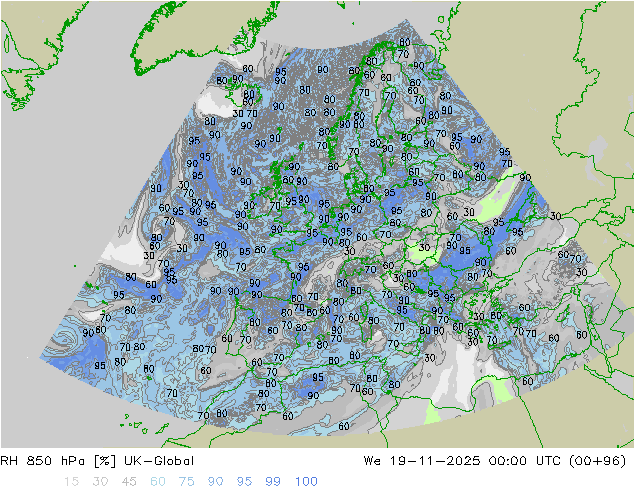Select the '[%]' unit label
Viewport: 634px width, 490px height.
(104, 461)
